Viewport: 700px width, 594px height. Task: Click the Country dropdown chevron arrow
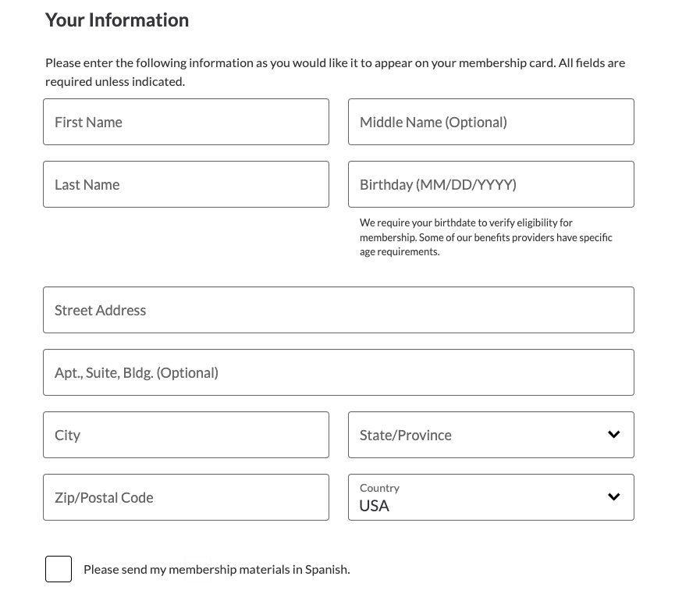(614, 496)
